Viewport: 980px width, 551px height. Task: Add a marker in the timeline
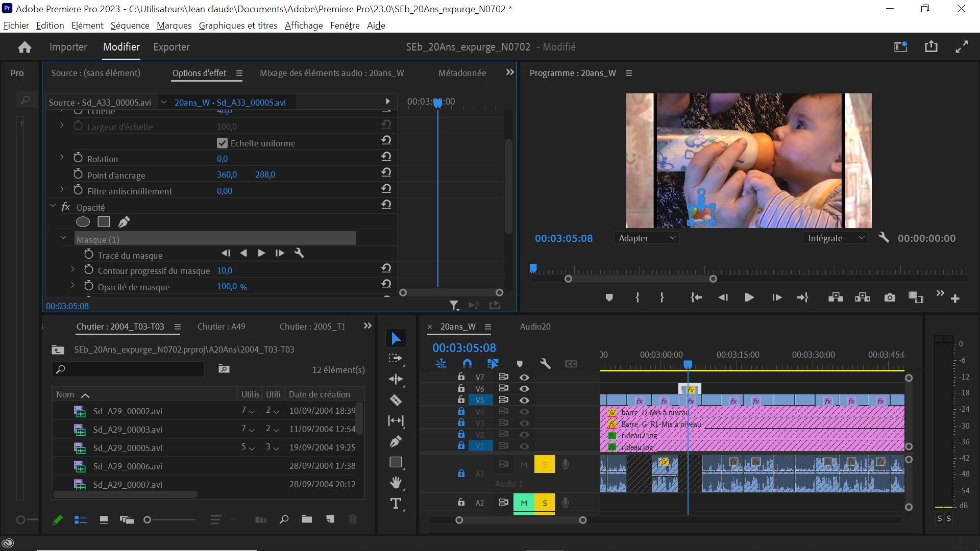[x=520, y=364]
